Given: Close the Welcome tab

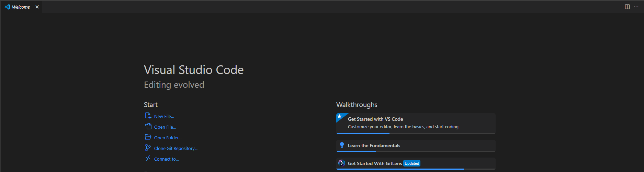Looking at the screenshot, I should tap(37, 7).
